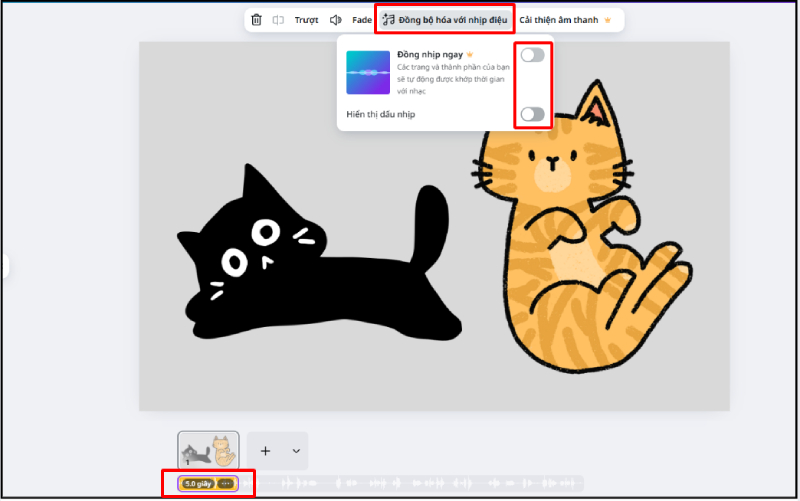Expand the chevron next to add page

tap(296, 451)
